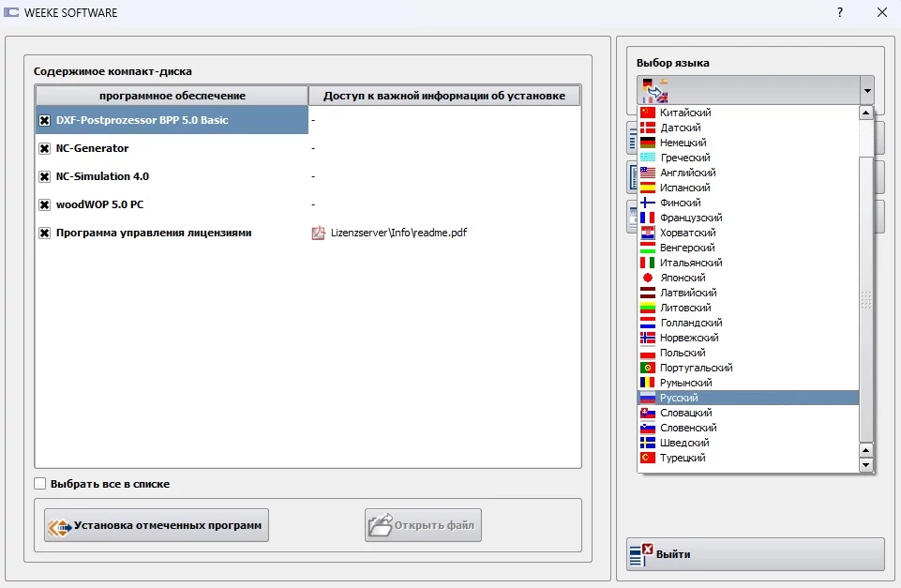Click the language list scroll-up arrow
The width and height of the screenshot is (901, 588).
pyautogui.click(x=866, y=113)
